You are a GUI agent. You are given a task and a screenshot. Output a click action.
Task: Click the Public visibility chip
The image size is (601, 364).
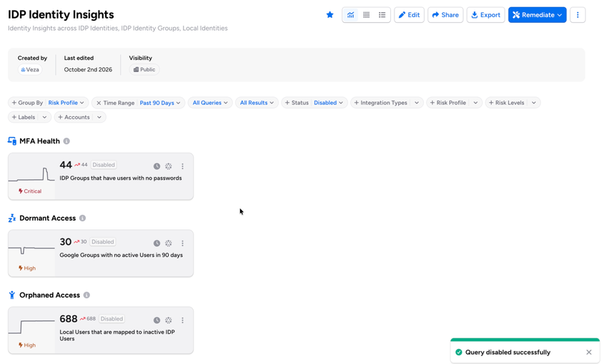[144, 70]
